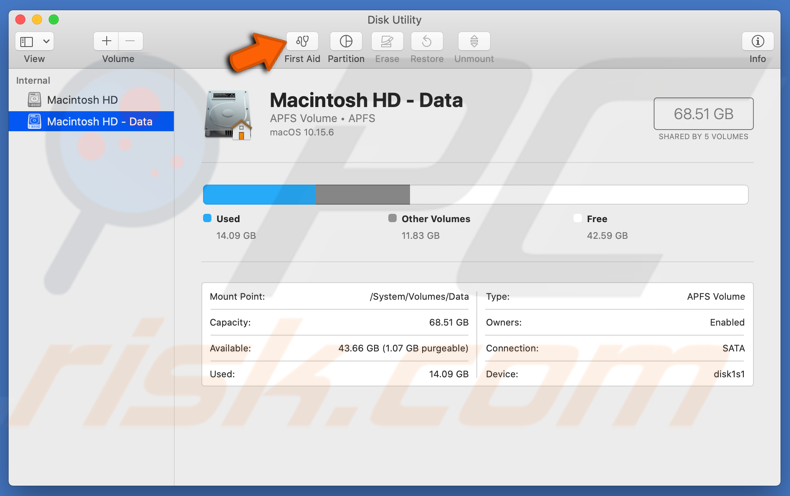Click the gray Other Volumes legend swatch
This screenshot has width=790, height=496.
point(392,218)
